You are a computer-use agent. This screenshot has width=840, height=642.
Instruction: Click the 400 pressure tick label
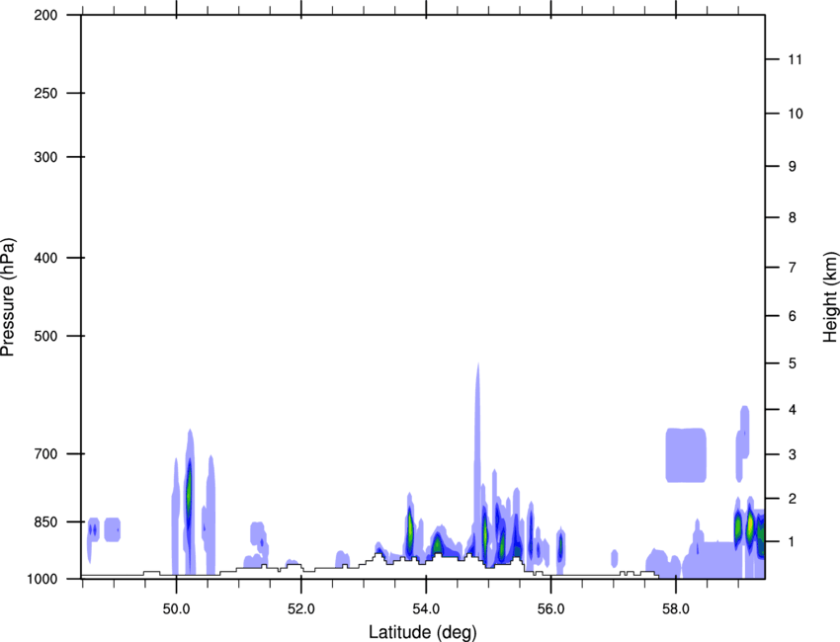tap(45, 258)
